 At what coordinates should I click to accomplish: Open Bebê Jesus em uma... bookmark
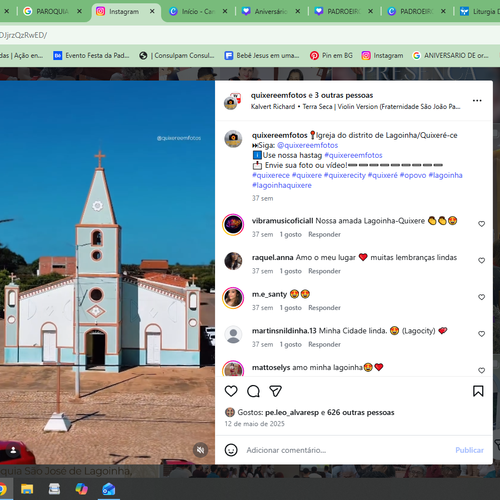pyautogui.click(x=262, y=56)
